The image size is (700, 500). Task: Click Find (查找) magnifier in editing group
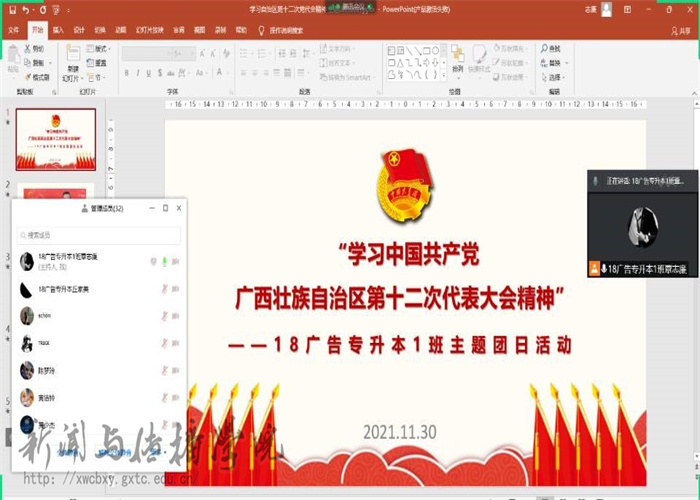(x=550, y=49)
